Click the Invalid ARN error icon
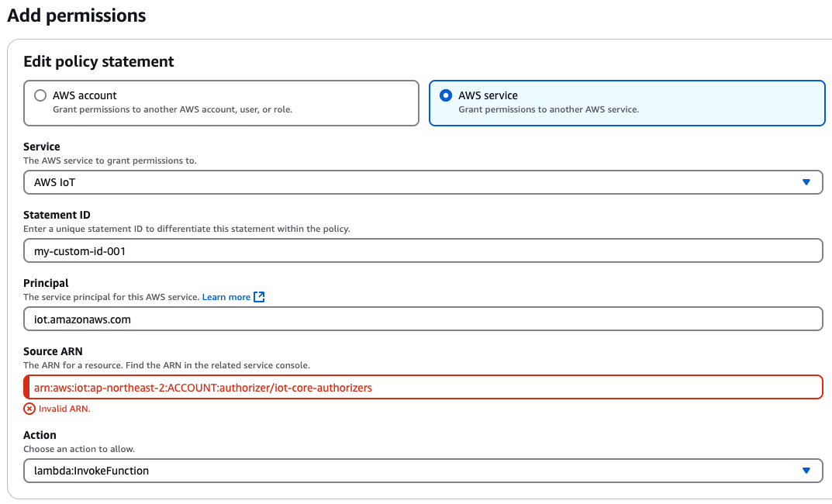 (x=29, y=409)
